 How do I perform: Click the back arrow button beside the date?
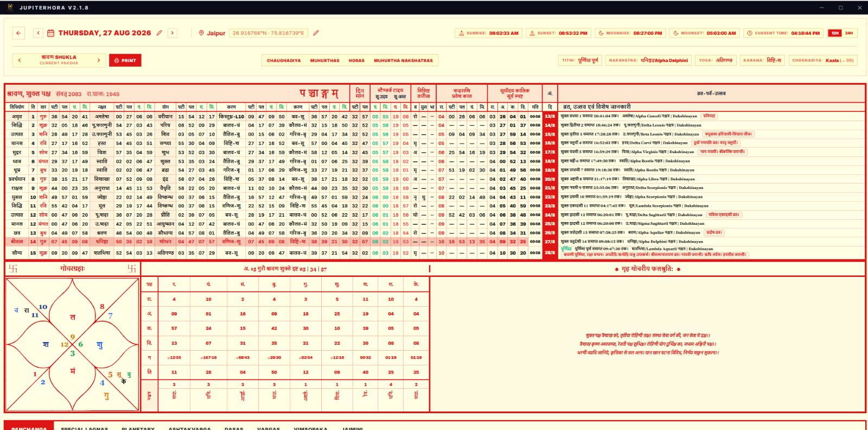click(x=18, y=33)
